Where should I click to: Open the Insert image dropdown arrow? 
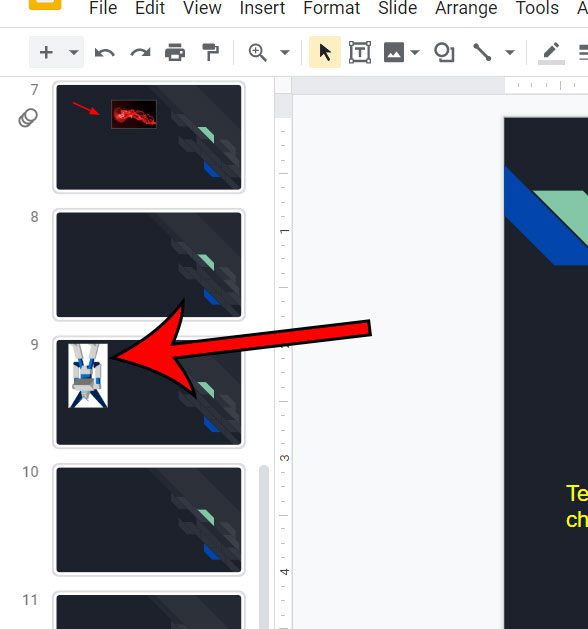tap(415, 52)
